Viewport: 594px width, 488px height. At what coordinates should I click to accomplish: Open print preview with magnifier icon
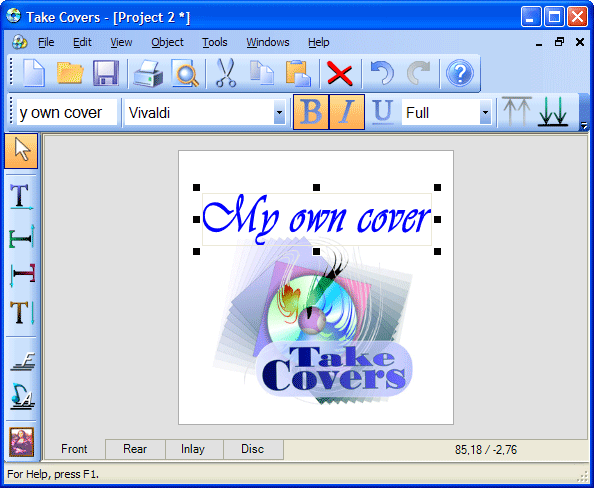click(x=185, y=73)
